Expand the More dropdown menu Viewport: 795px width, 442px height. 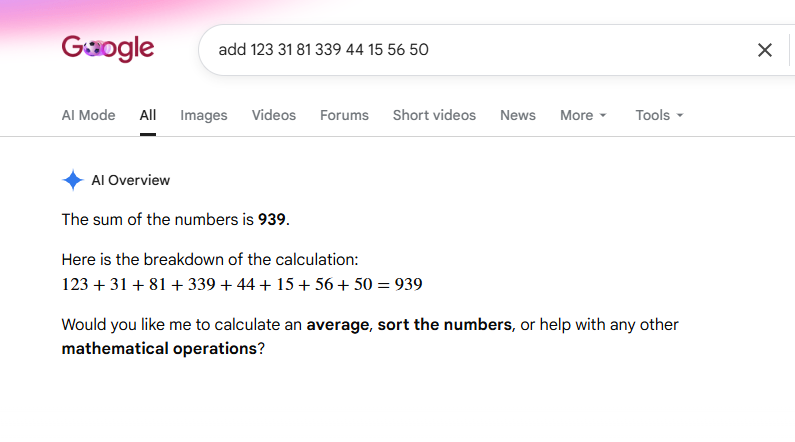coord(583,115)
